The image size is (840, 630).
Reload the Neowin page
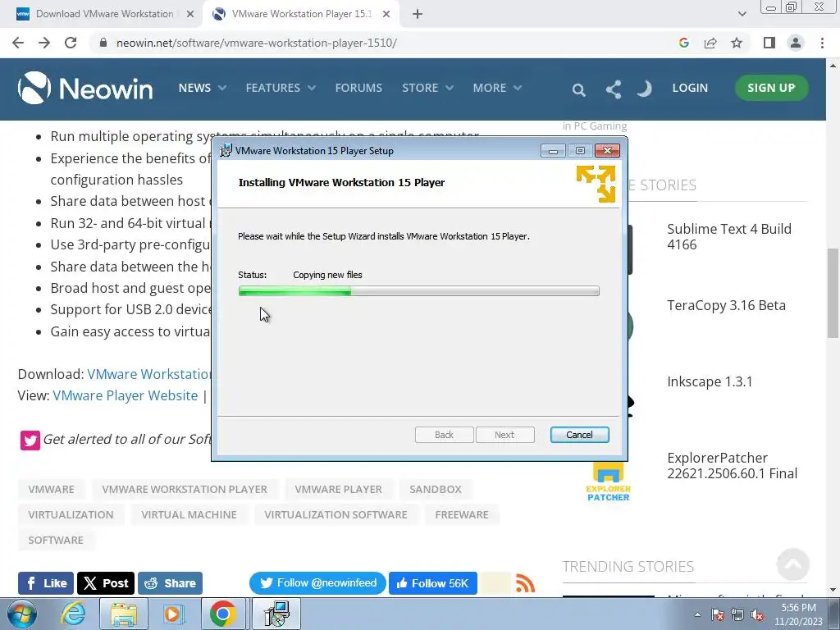pyautogui.click(x=71, y=43)
